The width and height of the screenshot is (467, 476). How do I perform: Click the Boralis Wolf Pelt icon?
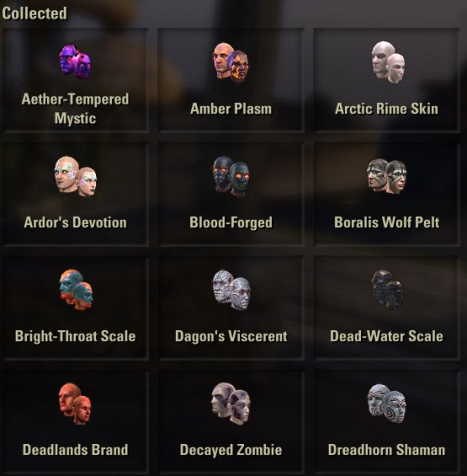tap(387, 176)
